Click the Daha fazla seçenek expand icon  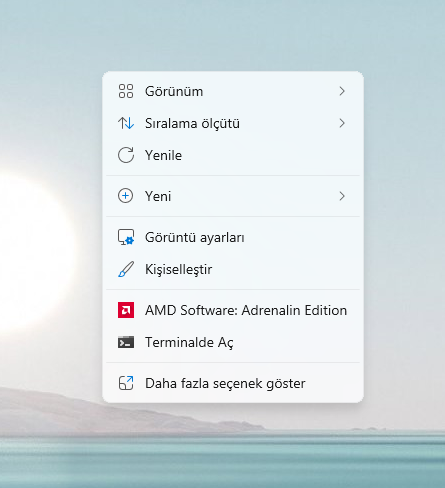tap(126, 383)
